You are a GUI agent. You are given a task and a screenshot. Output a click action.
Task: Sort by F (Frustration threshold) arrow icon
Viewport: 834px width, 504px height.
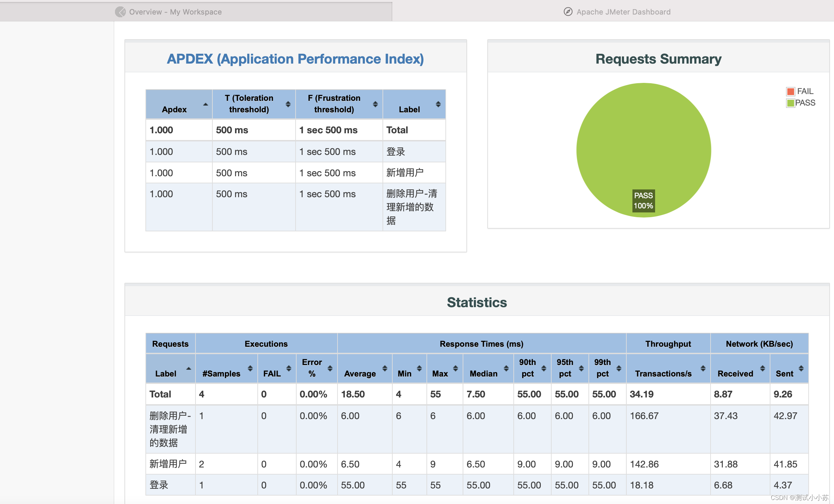(x=375, y=104)
